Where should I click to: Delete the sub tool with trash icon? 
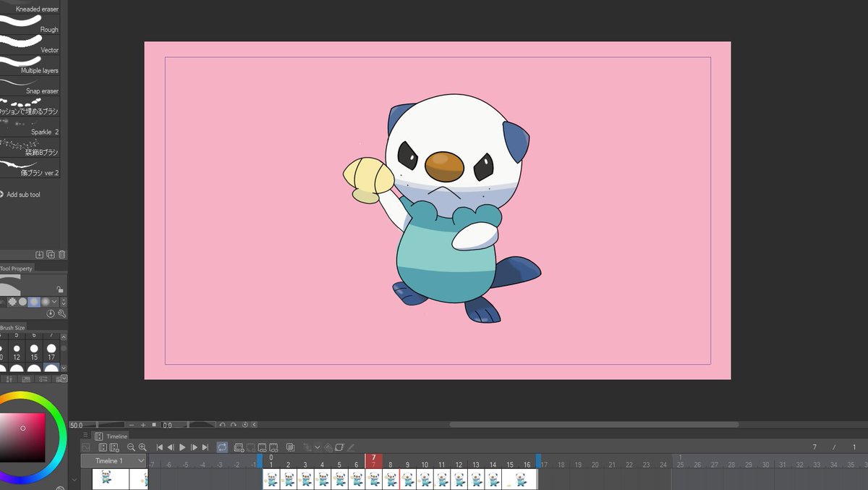tap(61, 255)
